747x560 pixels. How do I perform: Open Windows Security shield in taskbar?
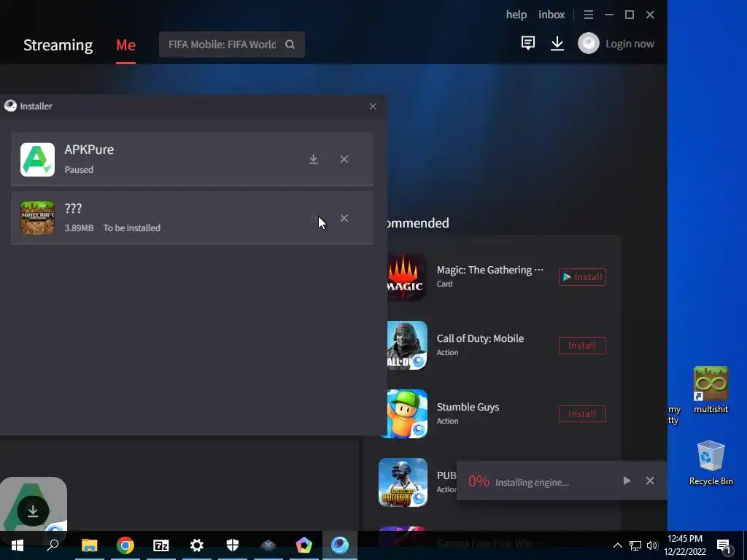pos(233,545)
